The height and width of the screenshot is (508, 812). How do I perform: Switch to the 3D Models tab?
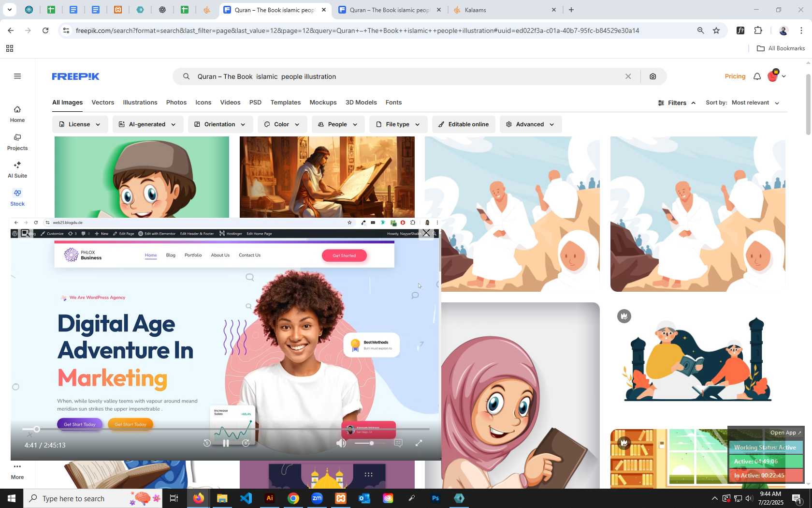coord(361,103)
